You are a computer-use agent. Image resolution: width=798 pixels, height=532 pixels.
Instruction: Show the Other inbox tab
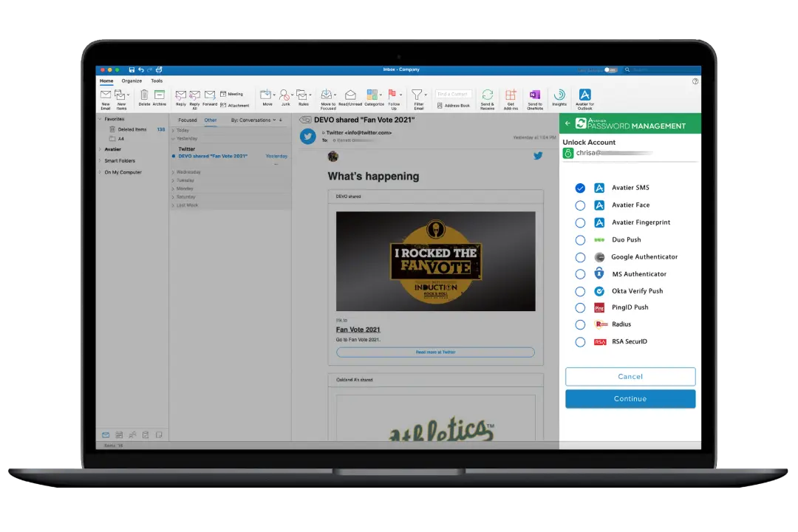coord(210,120)
